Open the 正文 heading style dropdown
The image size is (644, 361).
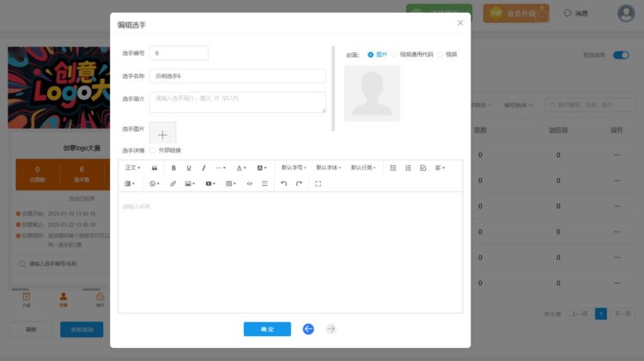[x=133, y=168]
